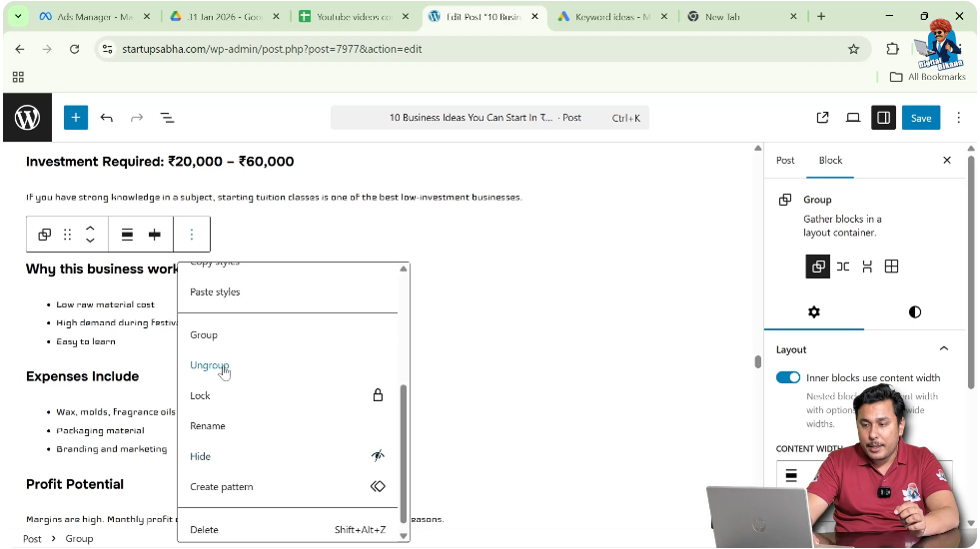Viewport: 980px width, 549px height.
Task: Open the All Bookmarks folder
Action: (x=928, y=77)
